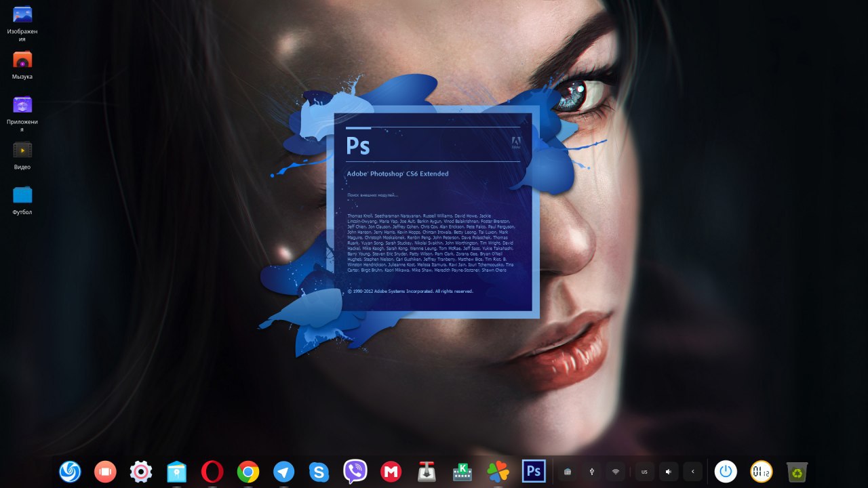This screenshot has width=868, height=488.
Task: Open Transmission downloader dock icon
Action: [427, 471]
